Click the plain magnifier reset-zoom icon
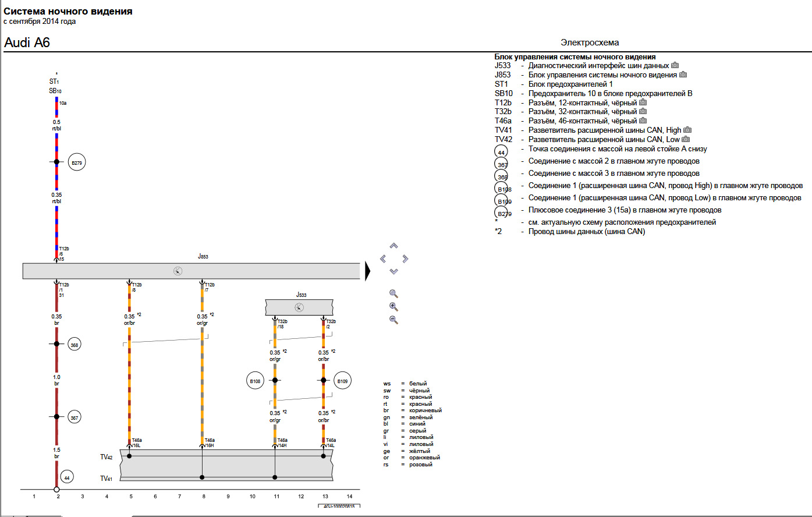The image size is (812, 517). tap(393, 293)
